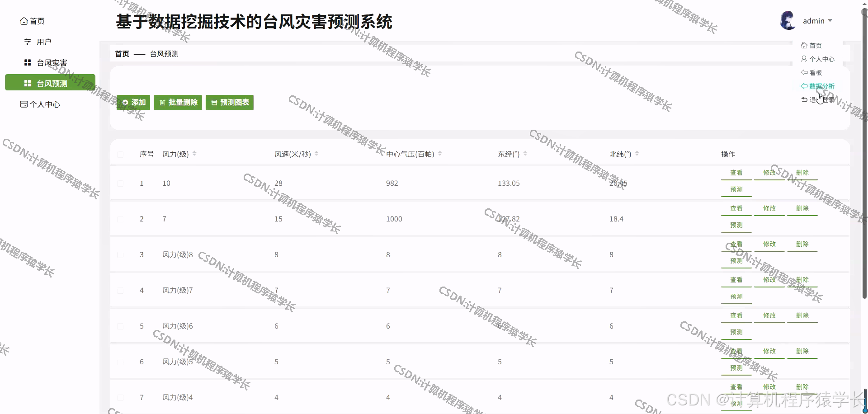
Task: Click the system title 基于数据挖掘技术的台风灾害预测系统
Action: click(x=254, y=22)
